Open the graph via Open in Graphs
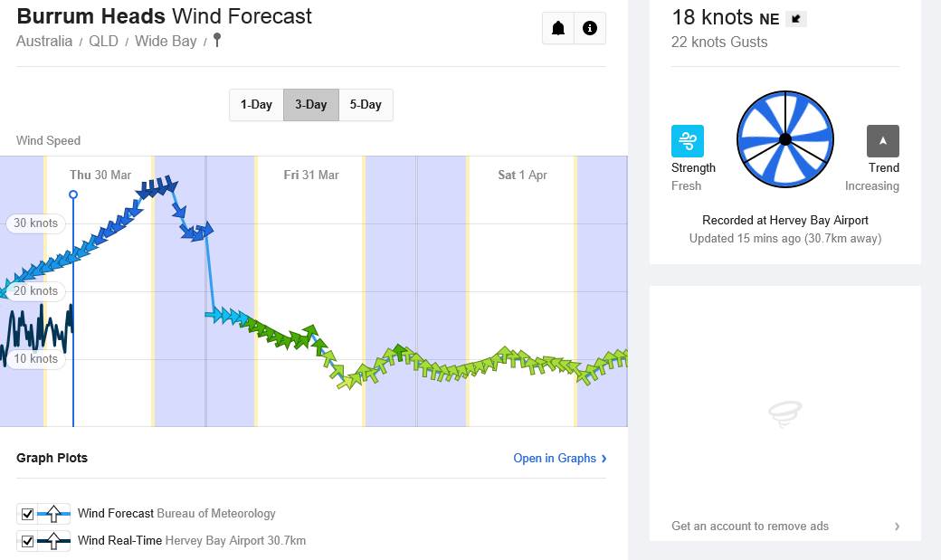This screenshot has height=560, width=941. 559,459
